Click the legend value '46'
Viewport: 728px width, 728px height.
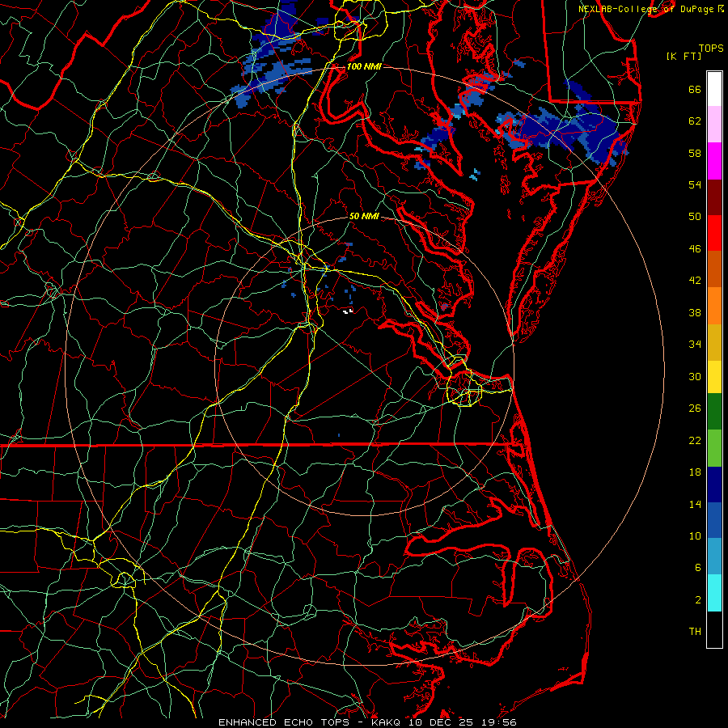tap(695, 249)
